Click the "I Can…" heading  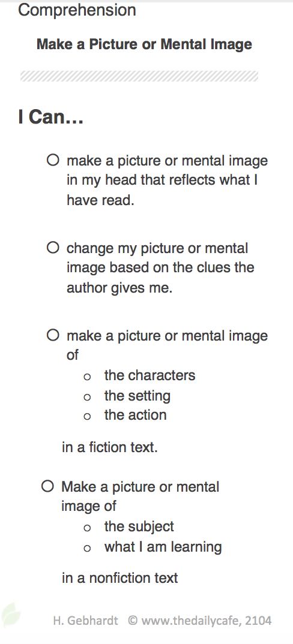click(x=51, y=117)
